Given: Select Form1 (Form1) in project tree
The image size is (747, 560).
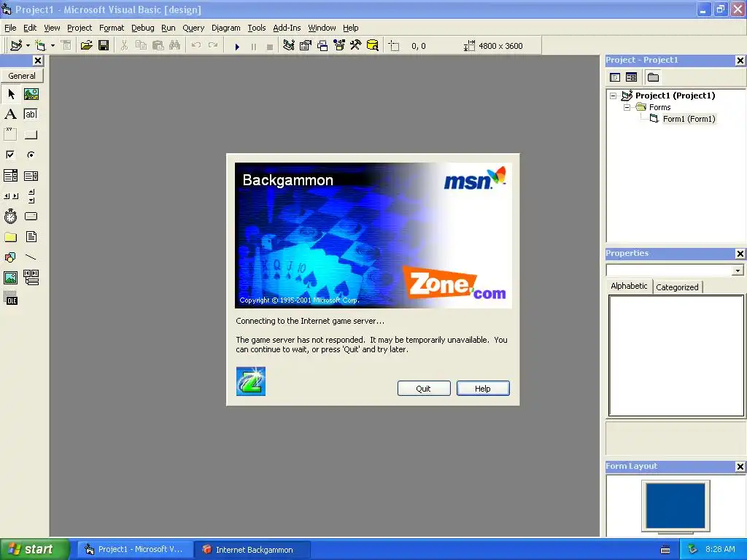Looking at the screenshot, I should [x=689, y=119].
